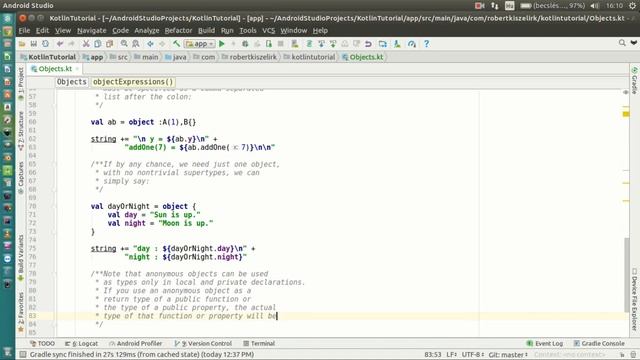Click the Help question mark icon
Image resolution: width=640 pixels, height=360 pixels.
tap(426, 44)
